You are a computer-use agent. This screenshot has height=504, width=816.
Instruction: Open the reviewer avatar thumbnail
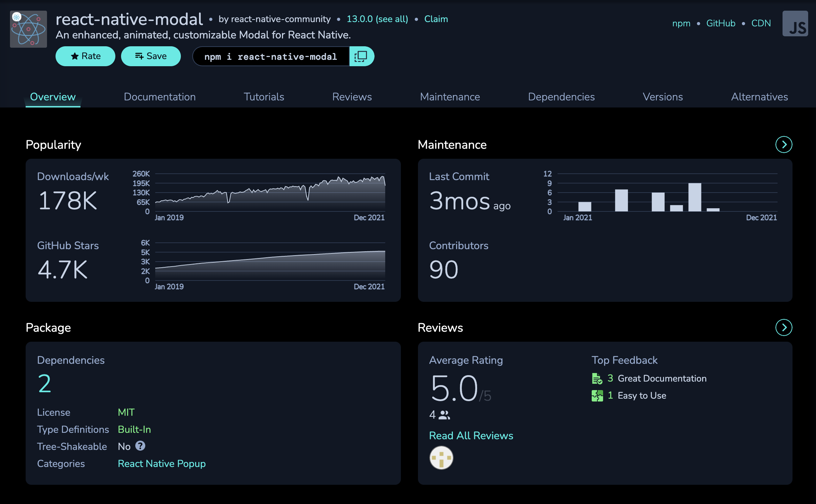tap(441, 458)
